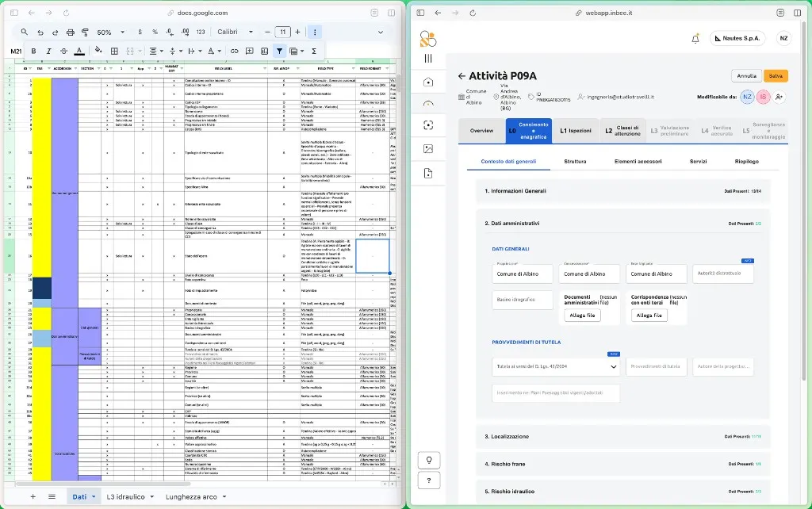Open the text wrapping dropdown
812x509 pixels.
point(195,51)
